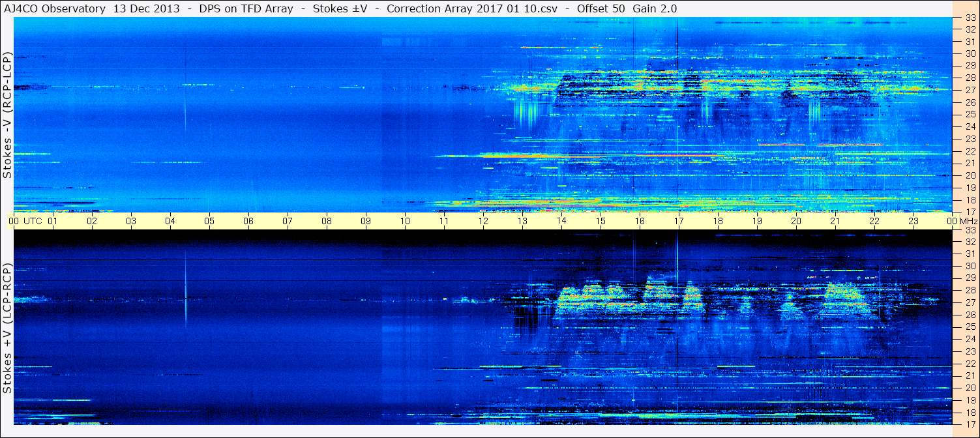Click the 06 hour time marker
The height and width of the screenshot is (438, 980).
tap(248, 221)
